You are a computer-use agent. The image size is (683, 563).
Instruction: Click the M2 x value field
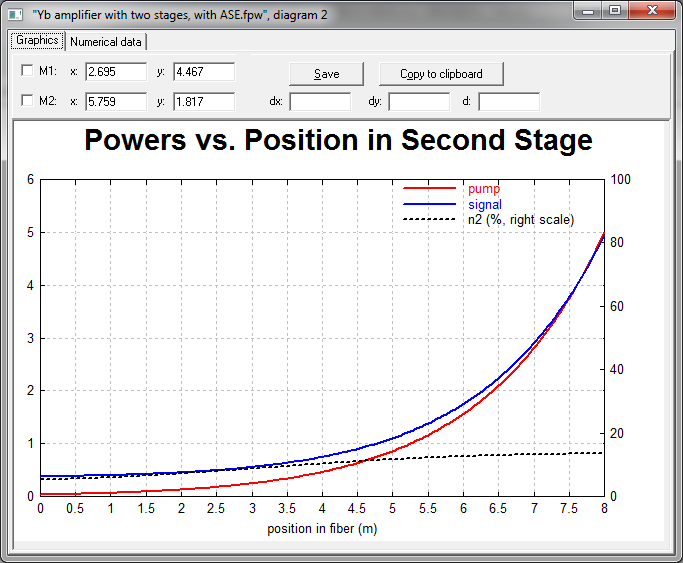(x=116, y=101)
